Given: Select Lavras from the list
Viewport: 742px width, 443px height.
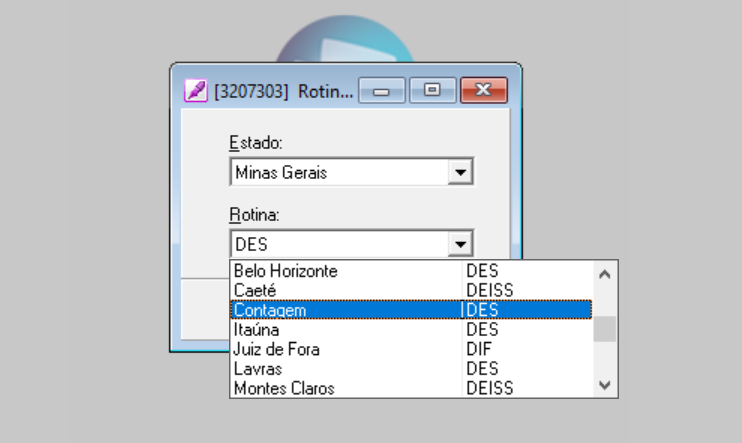Looking at the screenshot, I should [x=411, y=369].
